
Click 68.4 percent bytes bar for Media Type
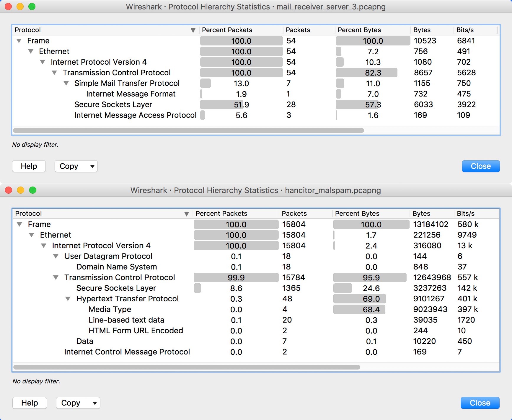tap(359, 309)
